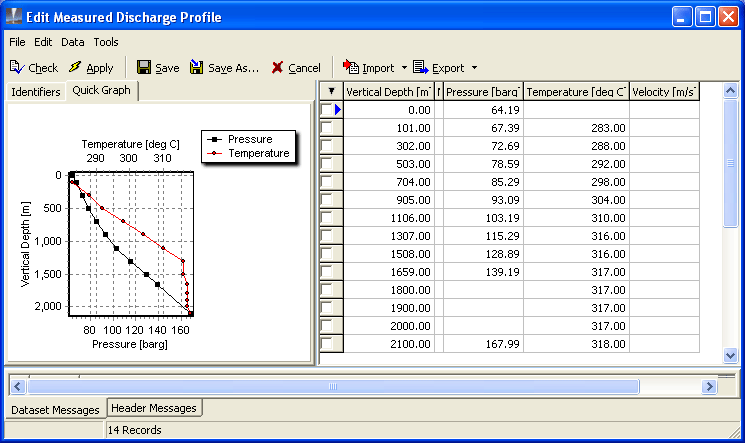The width and height of the screenshot is (745, 443).
Task: Click the pressure cell showing 64.19
Action: point(483,110)
